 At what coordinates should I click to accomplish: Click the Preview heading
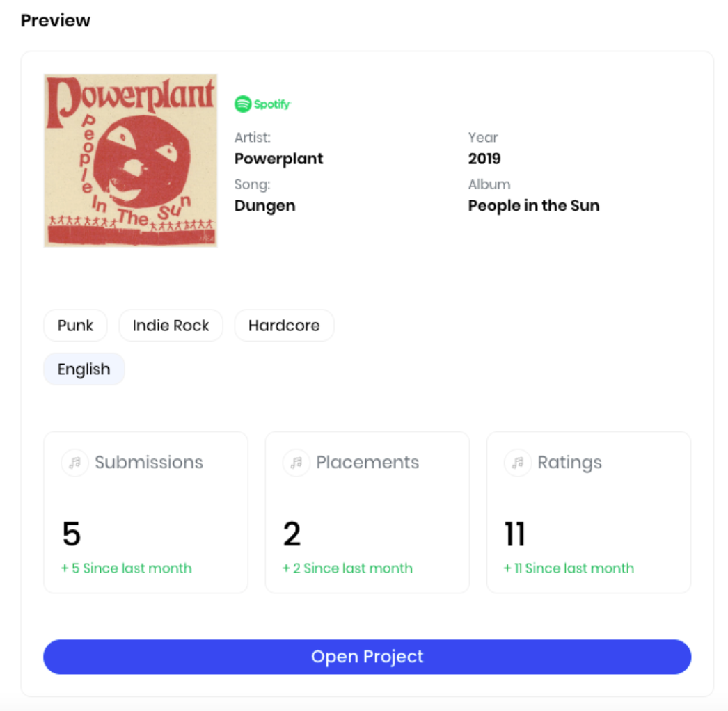tap(56, 20)
